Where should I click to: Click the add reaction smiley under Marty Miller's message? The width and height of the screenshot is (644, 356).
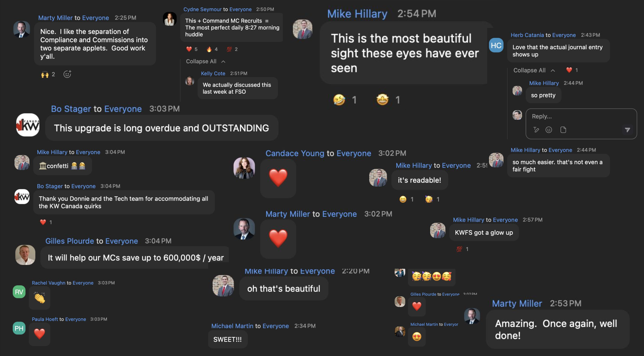[67, 74]
